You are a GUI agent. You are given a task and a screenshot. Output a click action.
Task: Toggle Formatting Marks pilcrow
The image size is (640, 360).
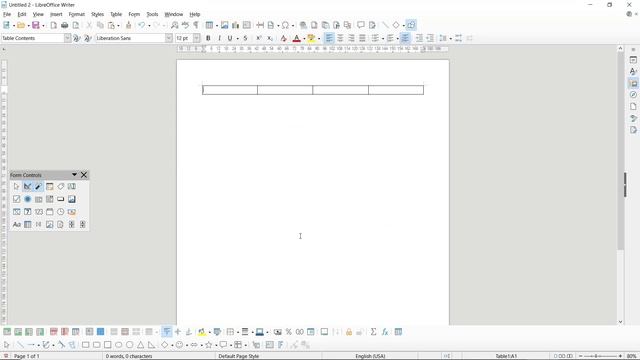[196, 25]
